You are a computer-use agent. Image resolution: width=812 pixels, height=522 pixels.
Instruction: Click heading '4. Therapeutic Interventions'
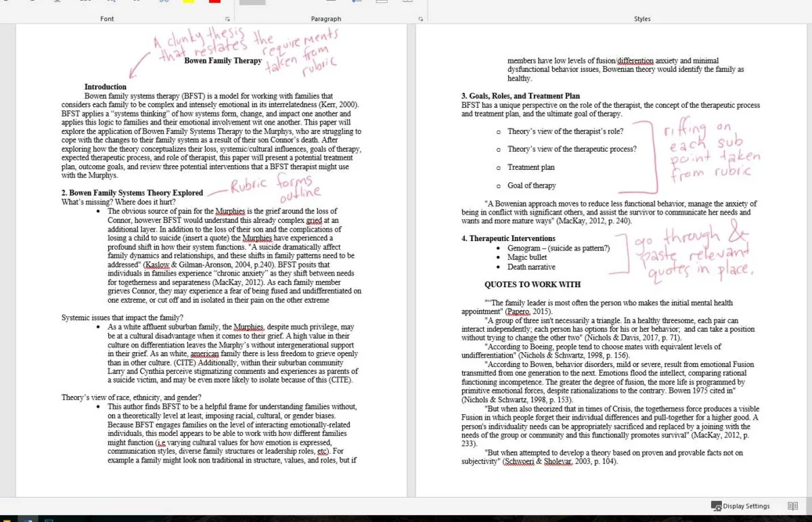coord(508,238)
